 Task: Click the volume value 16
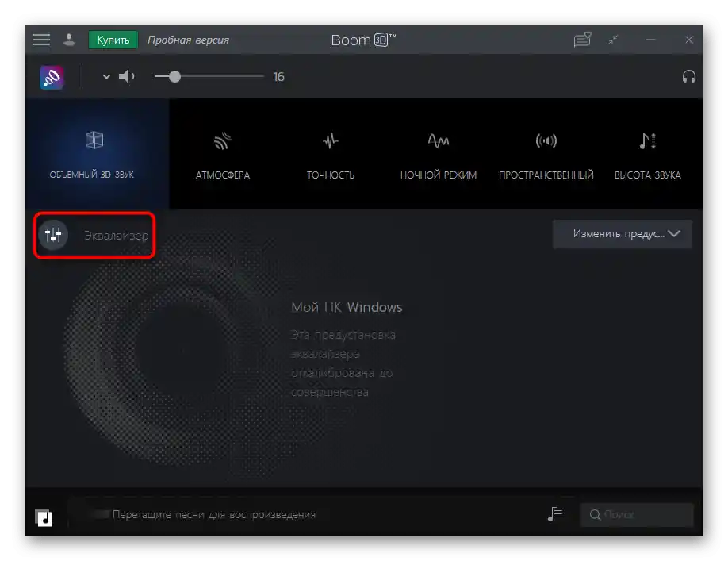(278, 77)
